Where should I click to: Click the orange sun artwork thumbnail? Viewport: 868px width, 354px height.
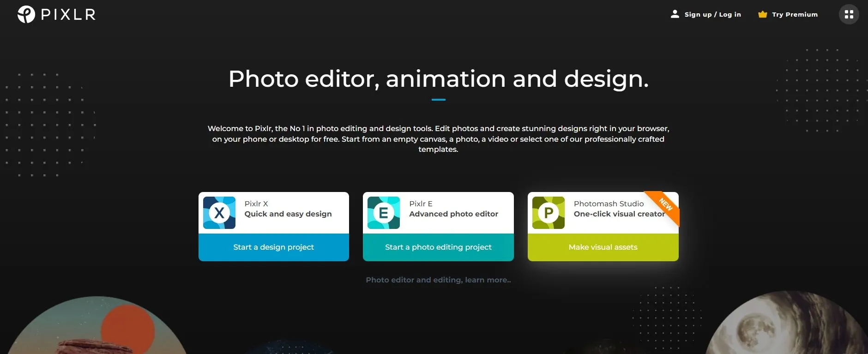[x=96, y=325]
